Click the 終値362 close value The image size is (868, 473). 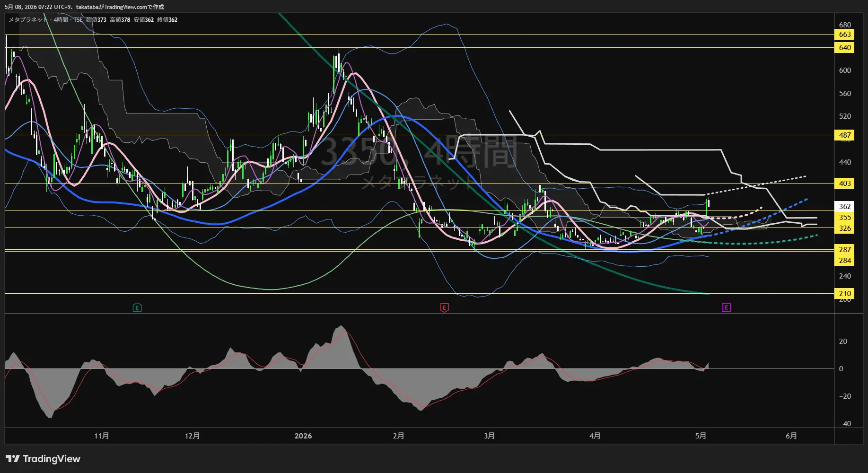pyautogui.click(x=167, y=20)
